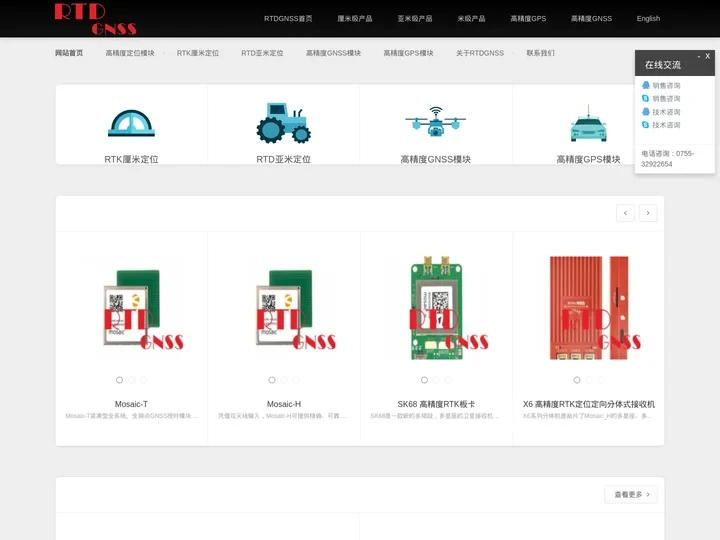Open 米级产品 menu item
Screen dimensions: 720x540
click(471, 19)
